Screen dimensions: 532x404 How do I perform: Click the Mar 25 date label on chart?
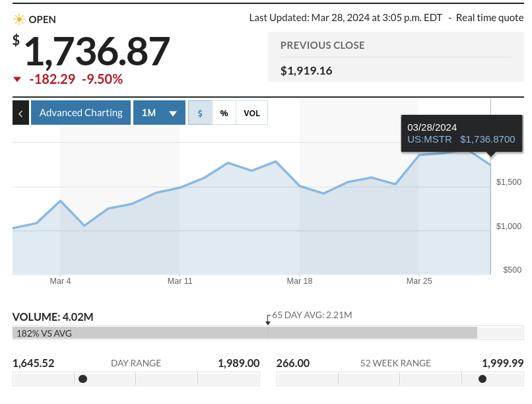pyautogui.click(x=419, y=281)
